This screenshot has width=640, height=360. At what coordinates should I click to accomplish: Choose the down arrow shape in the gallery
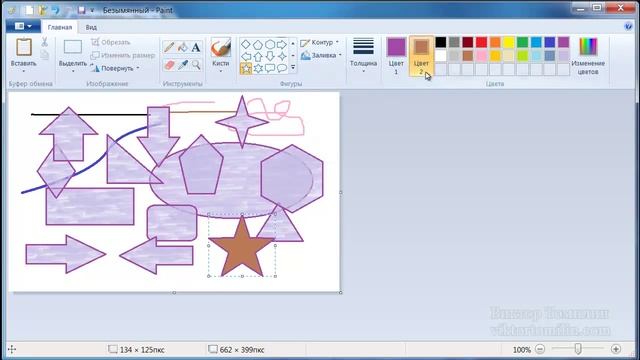pos(270,56)
